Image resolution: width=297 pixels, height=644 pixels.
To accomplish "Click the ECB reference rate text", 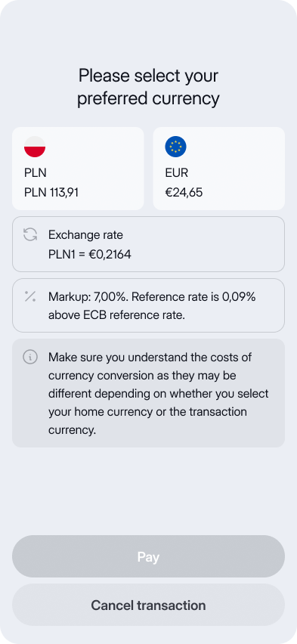I will 128,315.
